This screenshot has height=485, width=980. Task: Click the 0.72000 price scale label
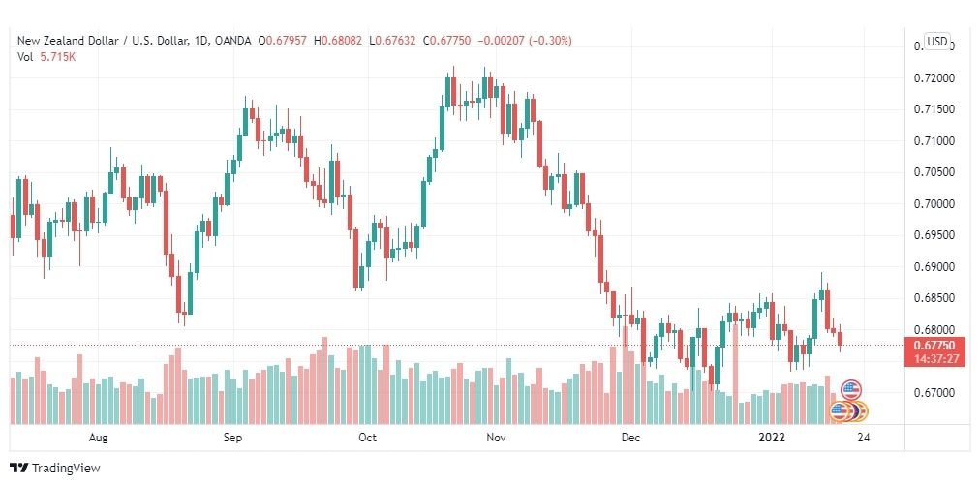point(933,78)
